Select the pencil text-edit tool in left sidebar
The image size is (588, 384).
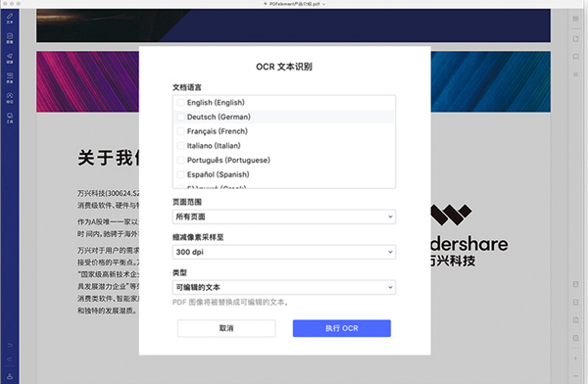pyautogui.click(x=10, y=19)
